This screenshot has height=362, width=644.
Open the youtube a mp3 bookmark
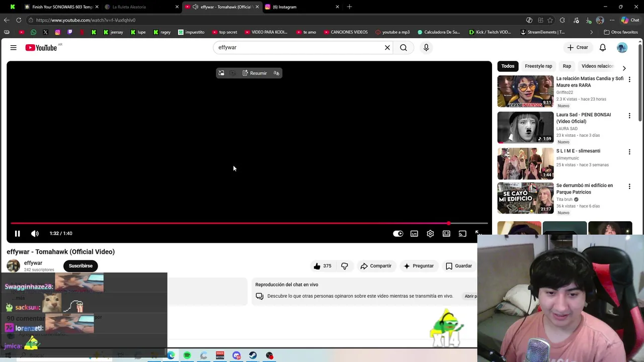pos(392,32)
